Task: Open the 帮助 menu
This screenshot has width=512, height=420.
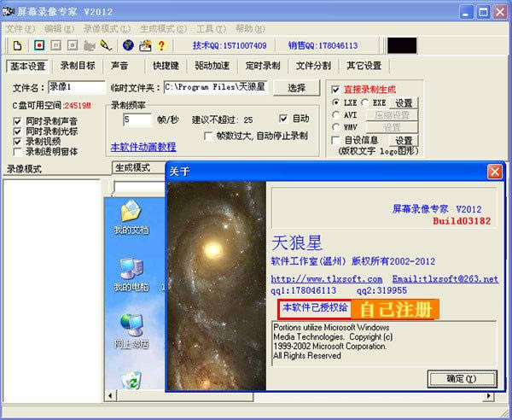Action: [x=250, y=29]
